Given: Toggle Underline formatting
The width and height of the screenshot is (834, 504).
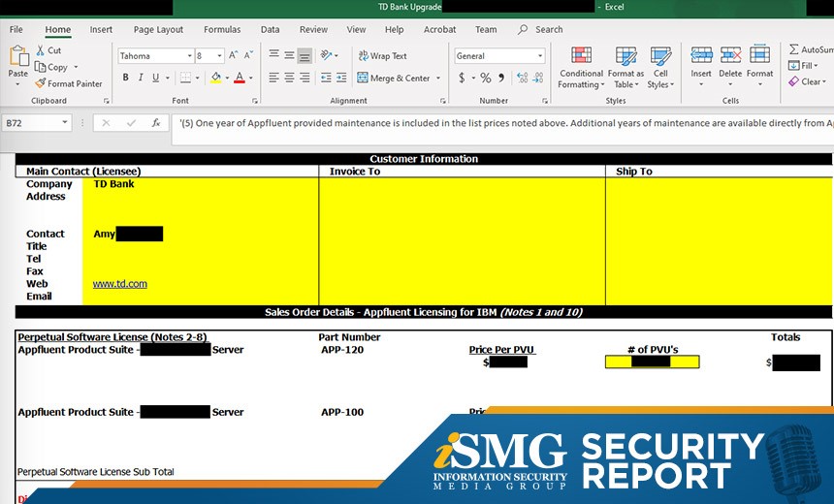Looking at the screenshot, I should click(156, 78).
